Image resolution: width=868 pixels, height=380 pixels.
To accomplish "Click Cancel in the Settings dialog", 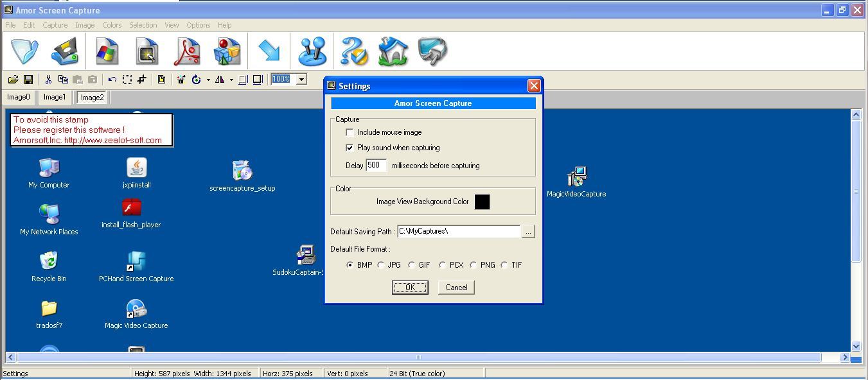I will pyautogui.click(x=457, y=288).
